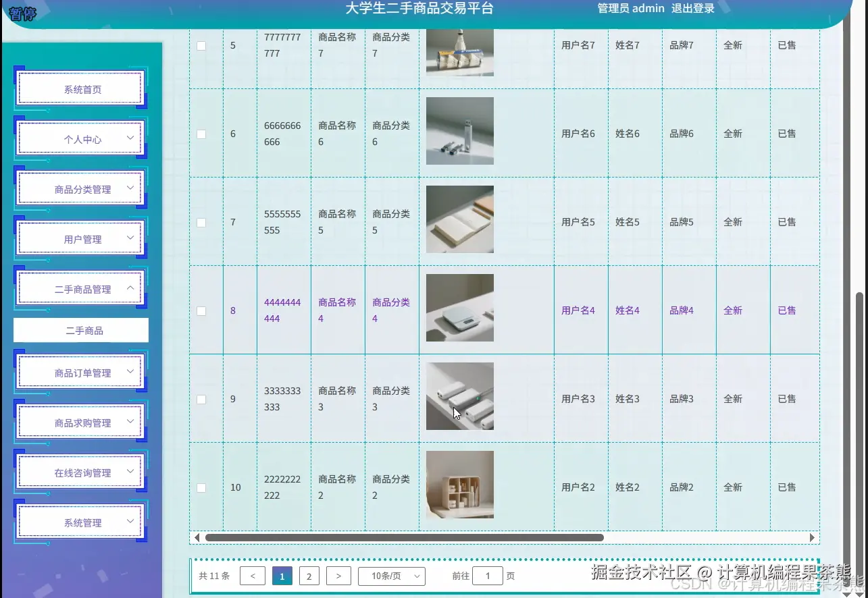Screen dimensions: 868x598
Task: Expand the 在线咨询管理 menu
Action: tap(80, 471)
